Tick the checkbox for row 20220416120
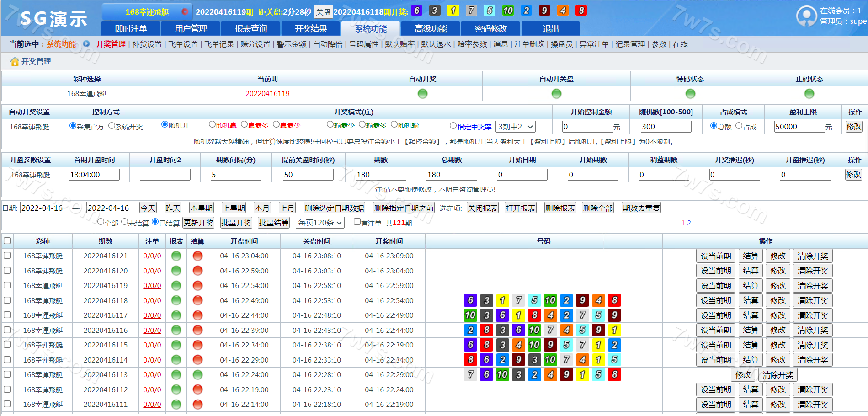Viewport: 868px width, 416px height. click(x=7, y=270)
